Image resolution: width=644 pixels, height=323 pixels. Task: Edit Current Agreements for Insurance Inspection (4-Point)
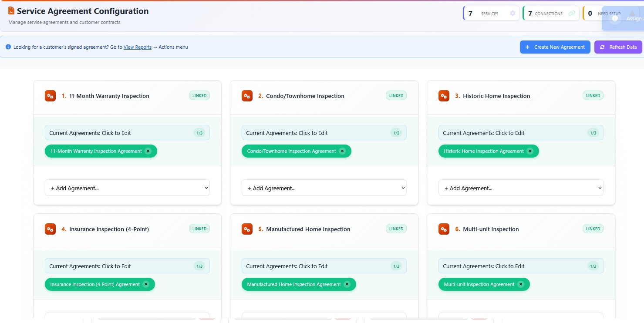tap(127, 266)
